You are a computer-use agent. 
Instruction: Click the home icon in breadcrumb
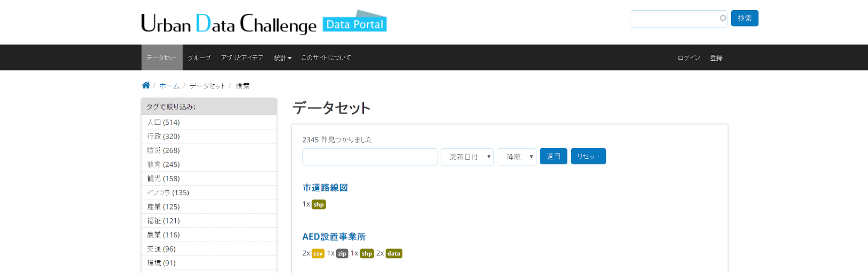pyautogui.click(x=145, y=85)
